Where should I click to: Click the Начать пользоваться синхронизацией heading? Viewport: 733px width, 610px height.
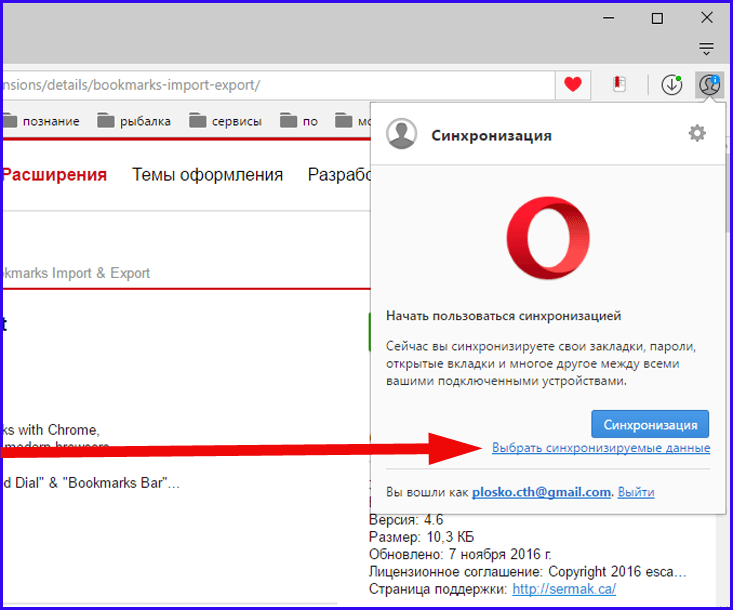click(x=503, y=316)
